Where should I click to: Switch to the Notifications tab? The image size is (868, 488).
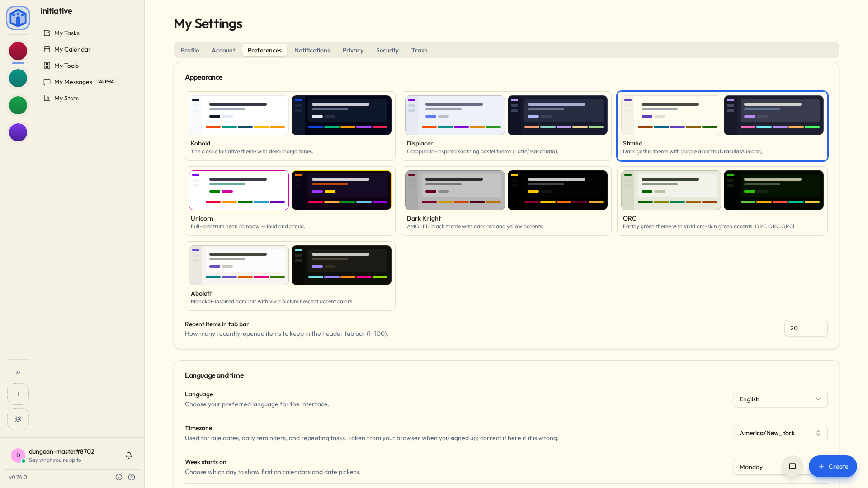coord(312,50)
